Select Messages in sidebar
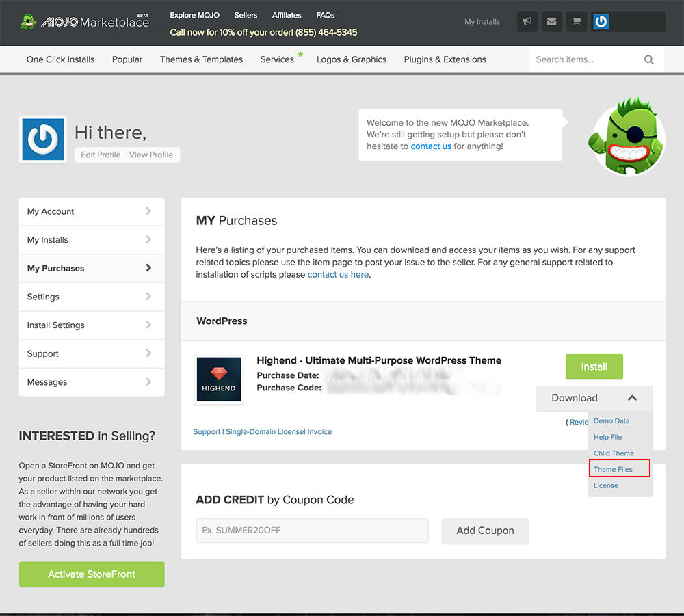 pos(92,382)
